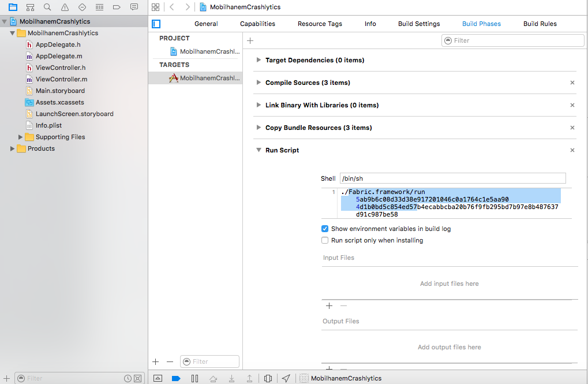
Task: Switch to the Resource Tags tab
Action: pyautogui.click(x=320, y=24)
